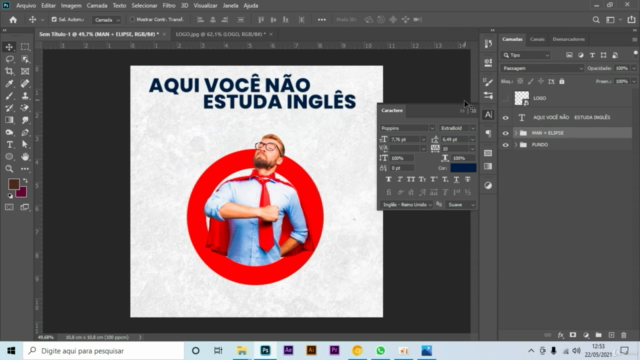The height and width of the screenshot is (360, 640).
Task: Open the search magnifier in options bar
Action: pos(596,20)
